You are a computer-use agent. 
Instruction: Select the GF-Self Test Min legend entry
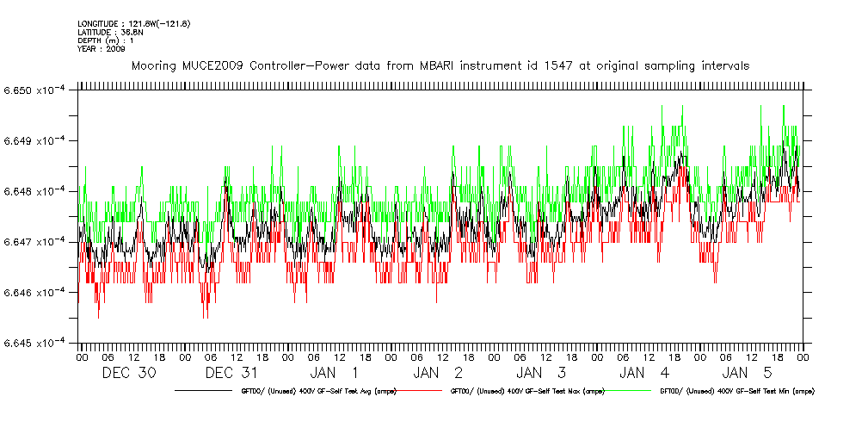tap(736, 391)
